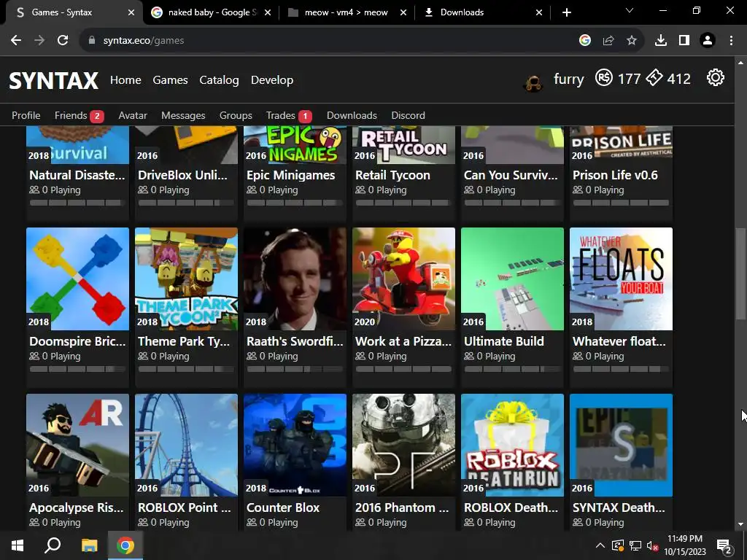Open ROBLOX Point game thumbnail
The image size is (747, 560).
[186, 445]
